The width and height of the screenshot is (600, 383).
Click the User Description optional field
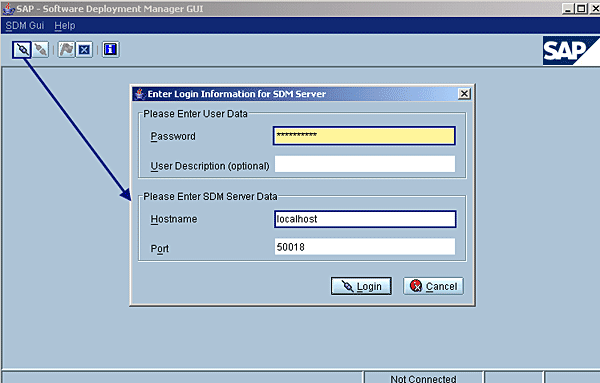pos(365,164)
